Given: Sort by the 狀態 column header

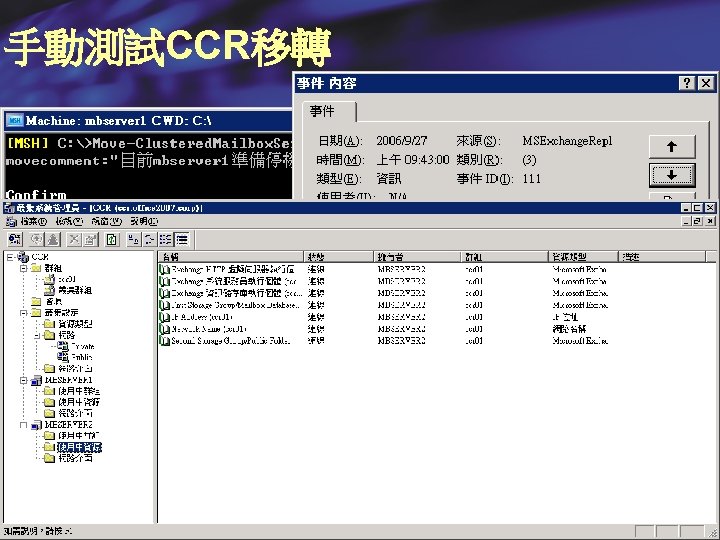Looking at the screenshot, I should pyautogui.click(x=338, y=257).
